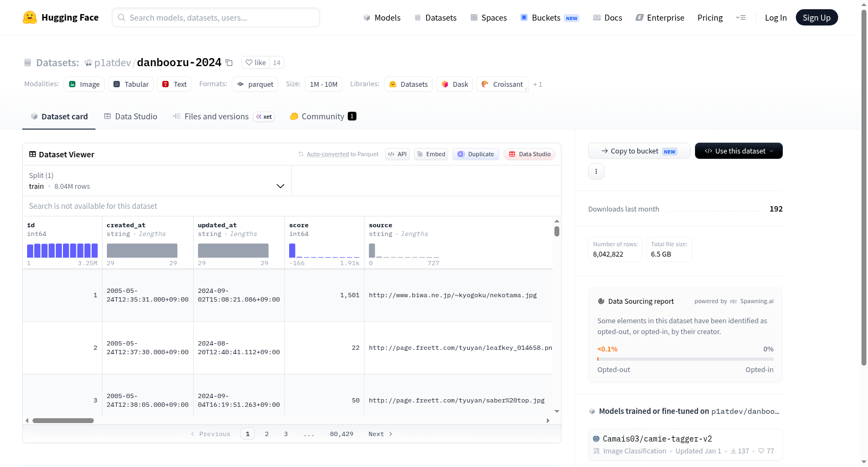The image size is (868, 467).
Task: Copy dataset name with the copy icon
Action: pyautogui.click(x=229, y=62)
